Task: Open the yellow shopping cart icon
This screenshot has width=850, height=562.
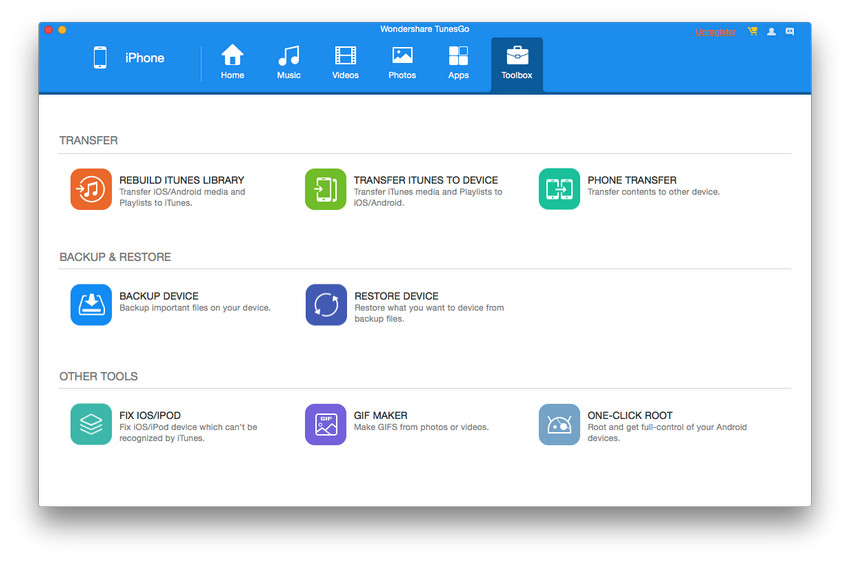Action: point(752,32)
